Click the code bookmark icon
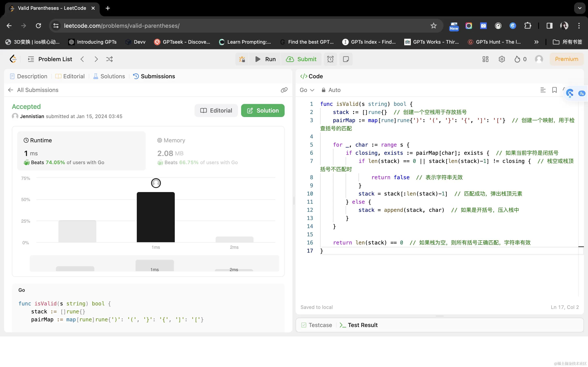Viewport: 588px width, 367px height. click(x=554, y=90)
